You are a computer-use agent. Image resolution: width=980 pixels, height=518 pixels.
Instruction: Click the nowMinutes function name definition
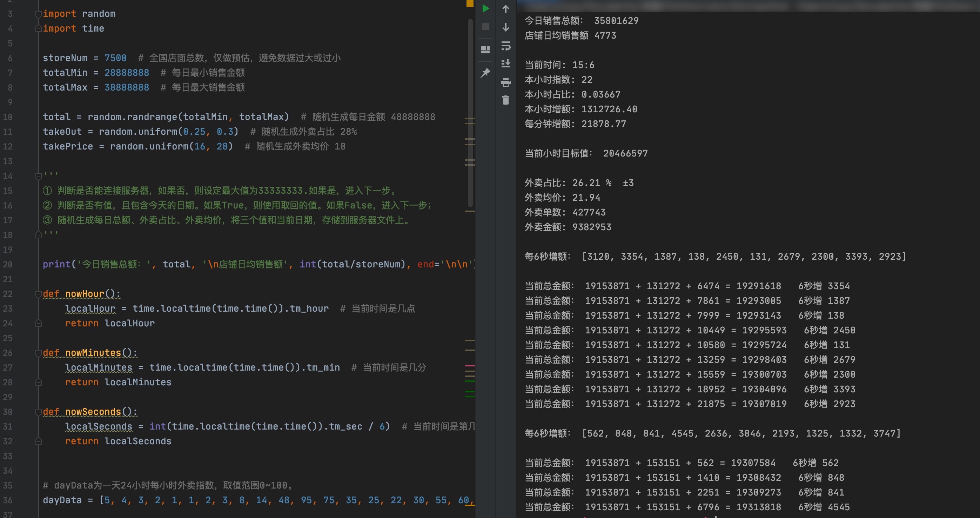point(93,353)
